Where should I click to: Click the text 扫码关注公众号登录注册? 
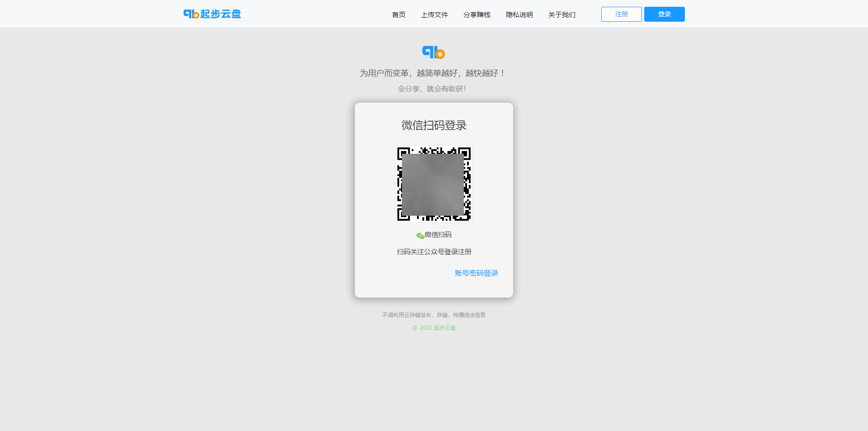434,251
